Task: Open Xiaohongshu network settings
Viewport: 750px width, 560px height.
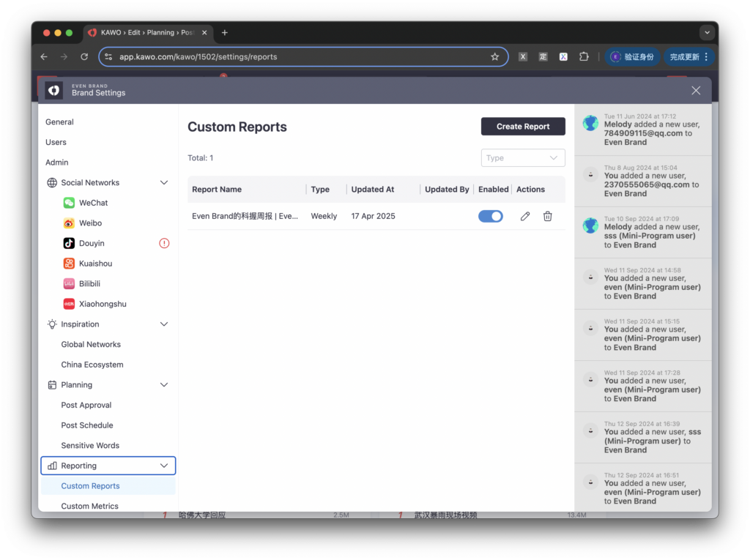Action: pos(103,304)
